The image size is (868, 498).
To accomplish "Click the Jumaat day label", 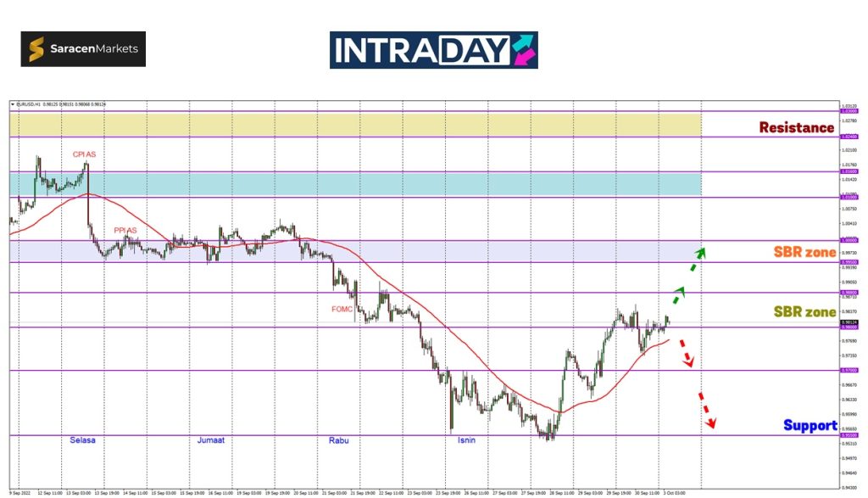I will click(x=211, y=440).
